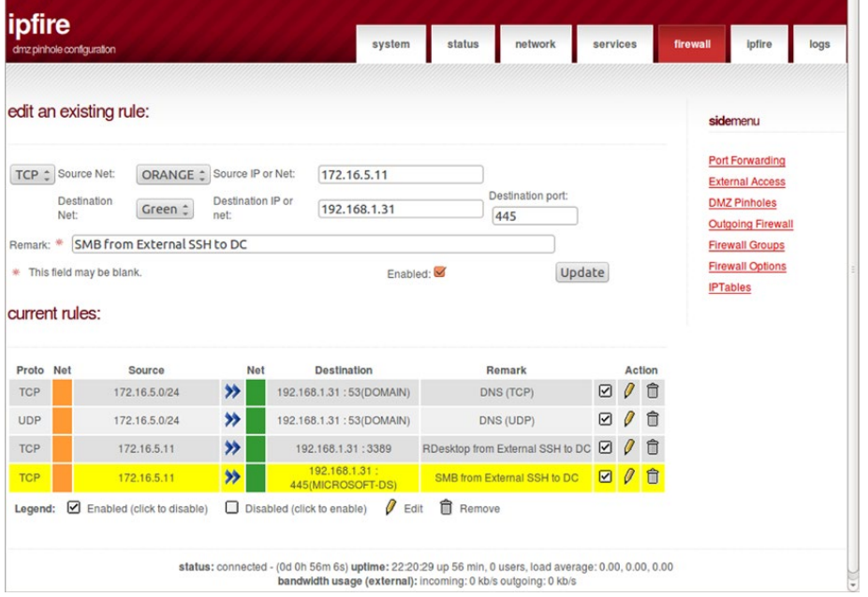This screenshot has height=597, width=868.
Task: Edit the RDesktop rule using pencil icon
Action: 627,444
